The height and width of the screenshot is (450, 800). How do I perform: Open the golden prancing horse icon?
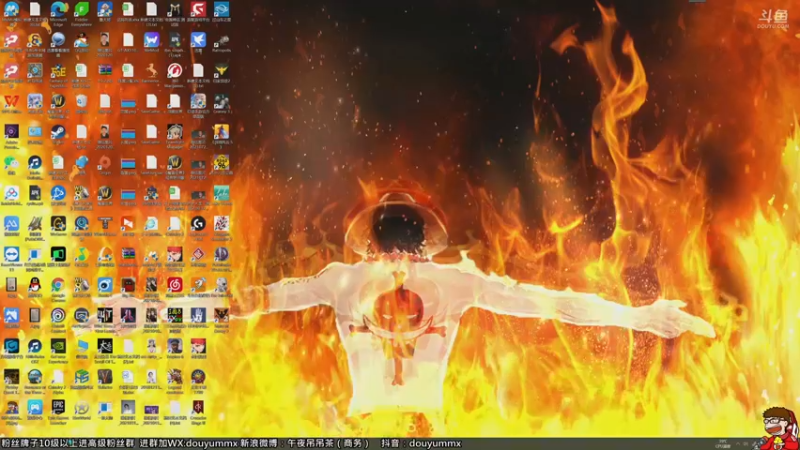click(152, 70)
